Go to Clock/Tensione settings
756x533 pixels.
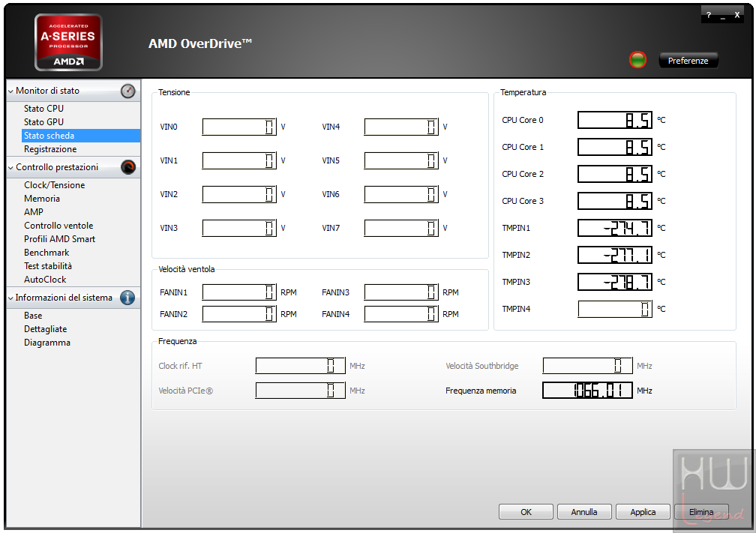[x=55, y=185]
